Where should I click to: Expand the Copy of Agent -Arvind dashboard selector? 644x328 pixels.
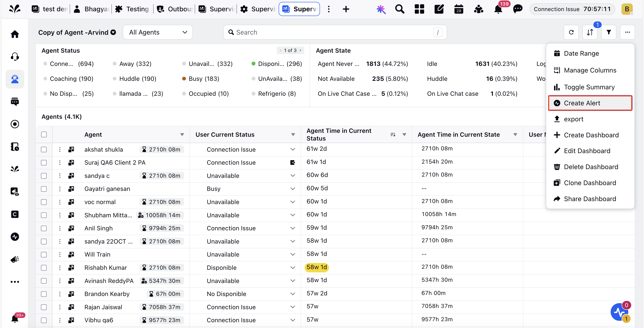coord(113,33)
